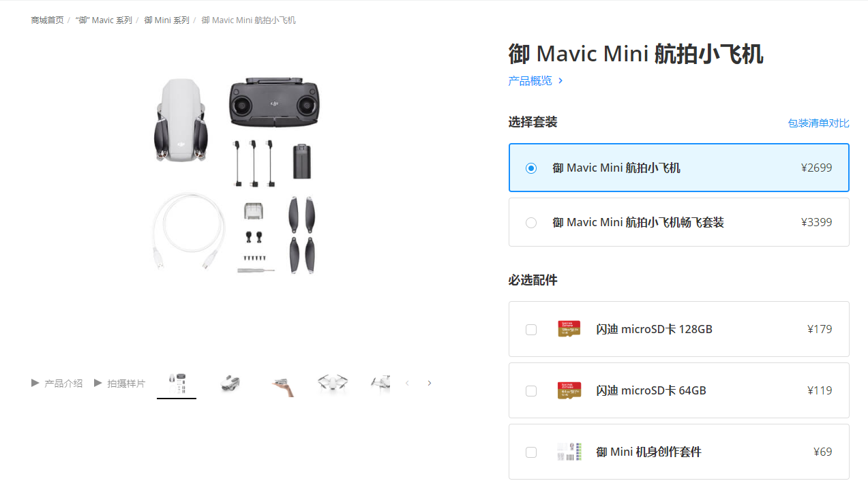Select the 航拍小飞机畅飞套装 radio option
The image size is (868, 498).
pos(531,223)
